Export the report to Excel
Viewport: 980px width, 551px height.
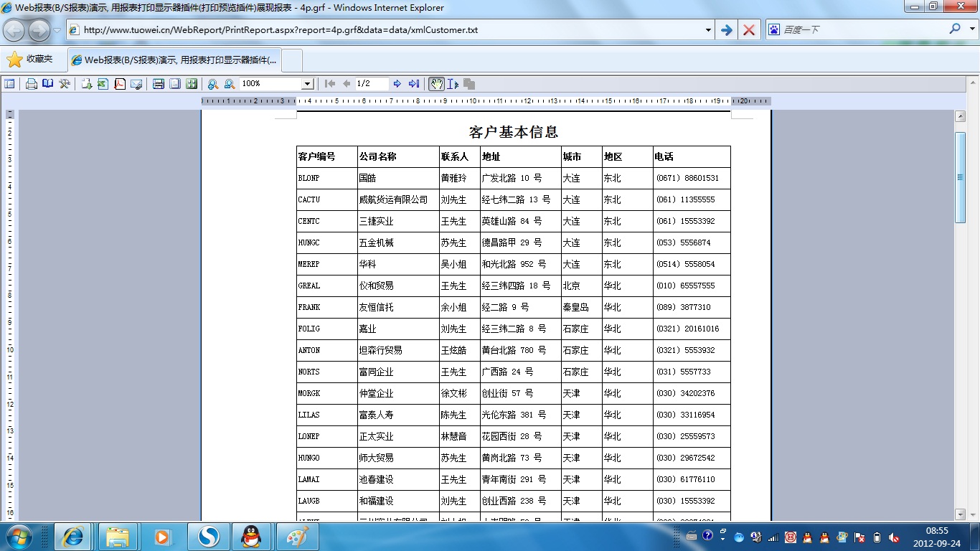(x=103, y=84)
